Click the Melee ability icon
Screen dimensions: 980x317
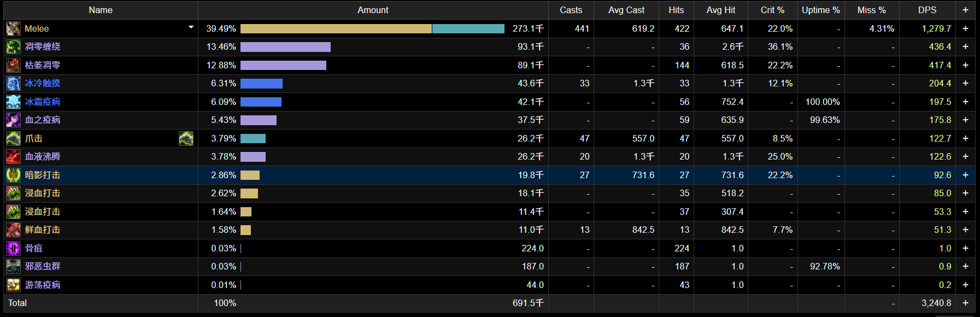pyautogui.click(x=13, y=28)
